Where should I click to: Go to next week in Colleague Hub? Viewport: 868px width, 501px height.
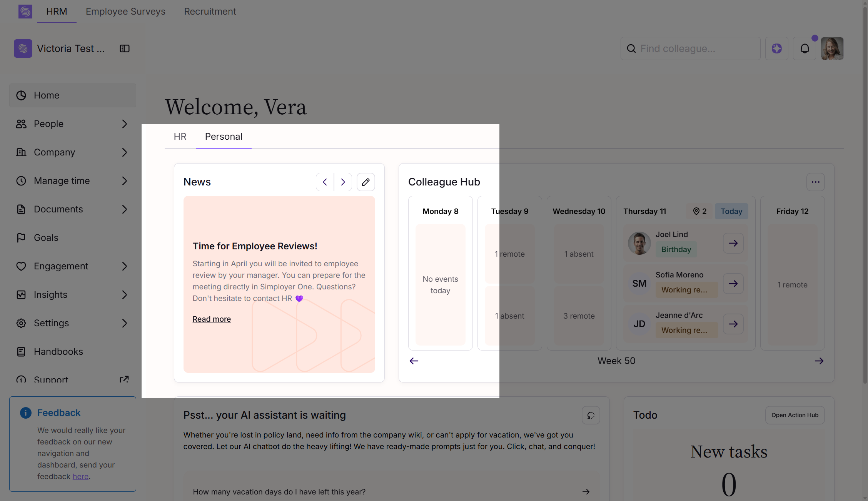coord(819,361)
